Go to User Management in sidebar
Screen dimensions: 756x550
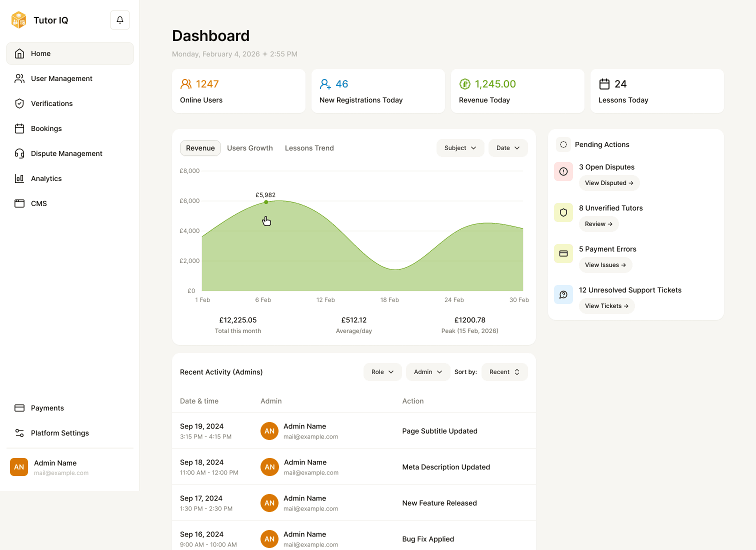pyautogui.click(x=70, y=78)
